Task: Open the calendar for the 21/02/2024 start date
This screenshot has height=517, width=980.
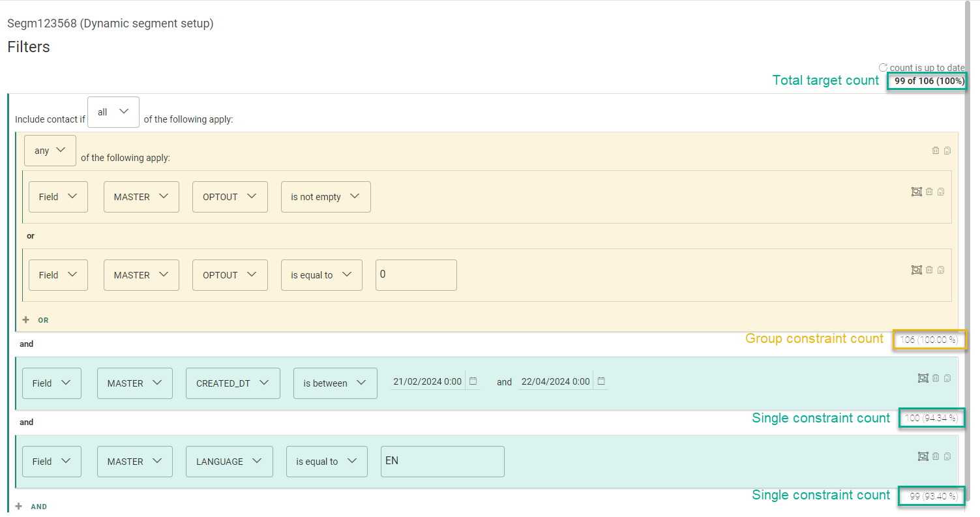Action: [x=473, y=381]
